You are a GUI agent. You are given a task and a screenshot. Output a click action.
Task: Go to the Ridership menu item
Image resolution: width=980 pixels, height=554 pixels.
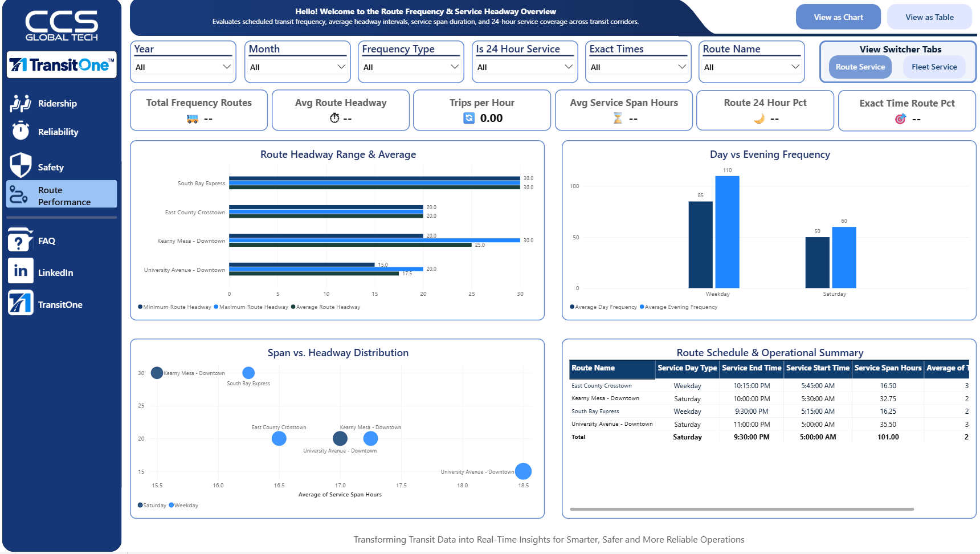pyautogui.click(x=58, y=103)
